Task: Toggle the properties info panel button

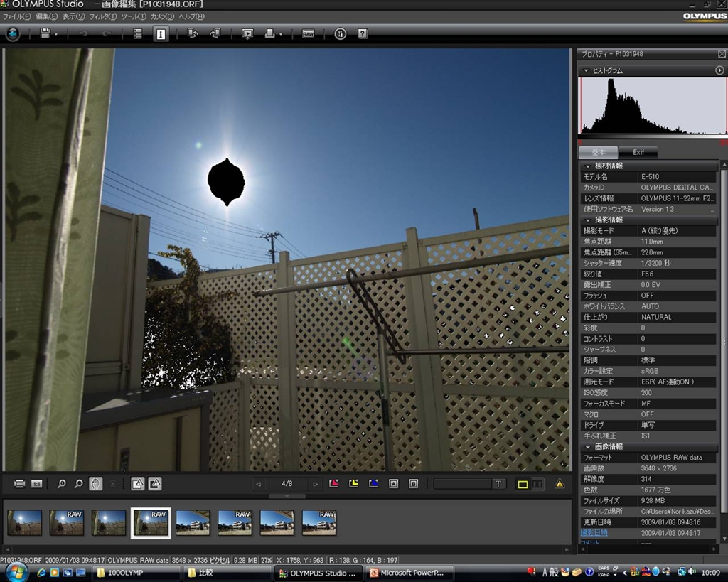Action: pyautogui.click(x=161, y=33)
